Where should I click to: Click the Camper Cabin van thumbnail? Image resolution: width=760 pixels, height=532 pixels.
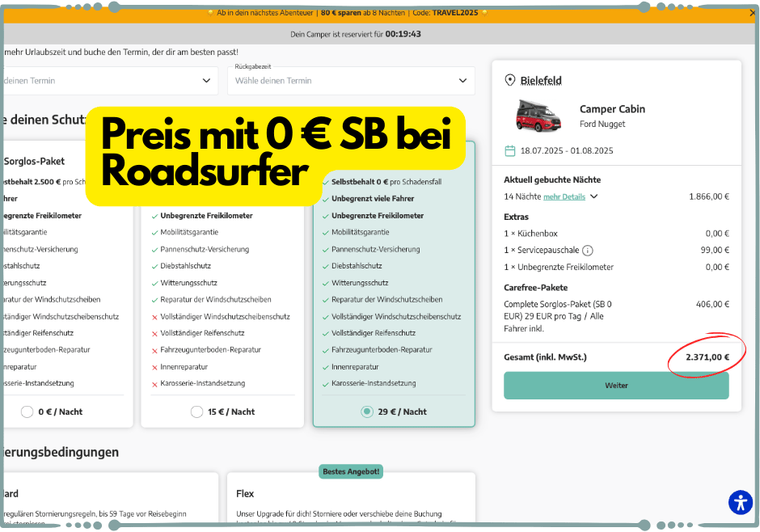click(538, 116)
